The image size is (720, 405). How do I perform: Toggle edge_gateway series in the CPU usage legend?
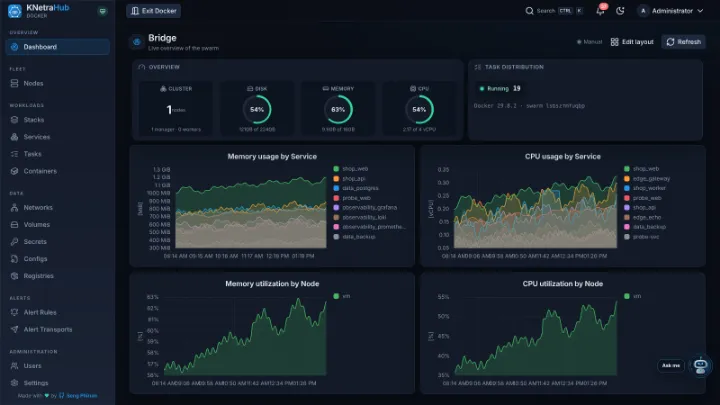point(647,179)
